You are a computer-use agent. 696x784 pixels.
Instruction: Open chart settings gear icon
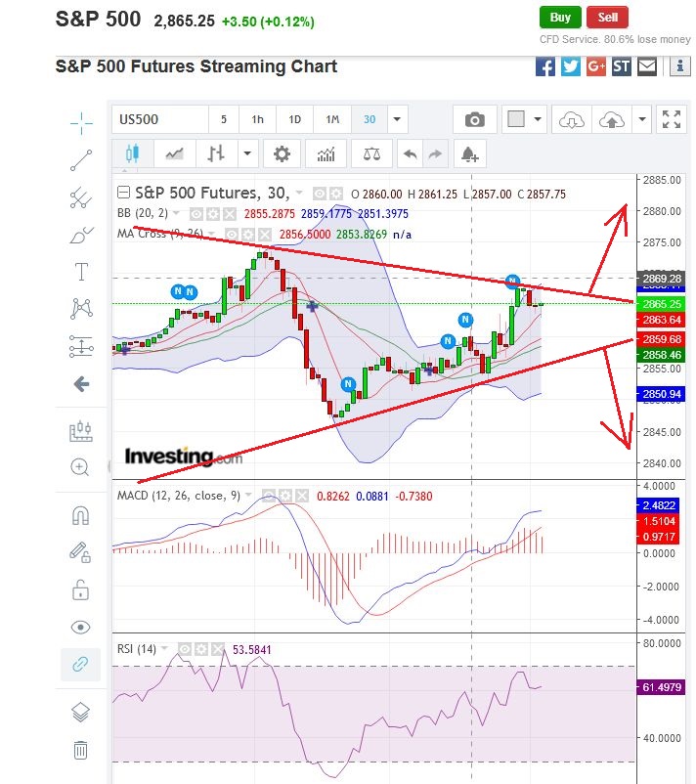click(x=282, y=153)
